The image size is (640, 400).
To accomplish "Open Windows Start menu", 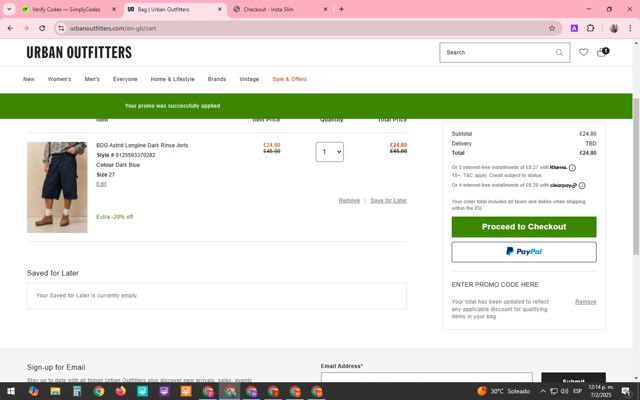I will pyautogui.click(x=11, y=391).
